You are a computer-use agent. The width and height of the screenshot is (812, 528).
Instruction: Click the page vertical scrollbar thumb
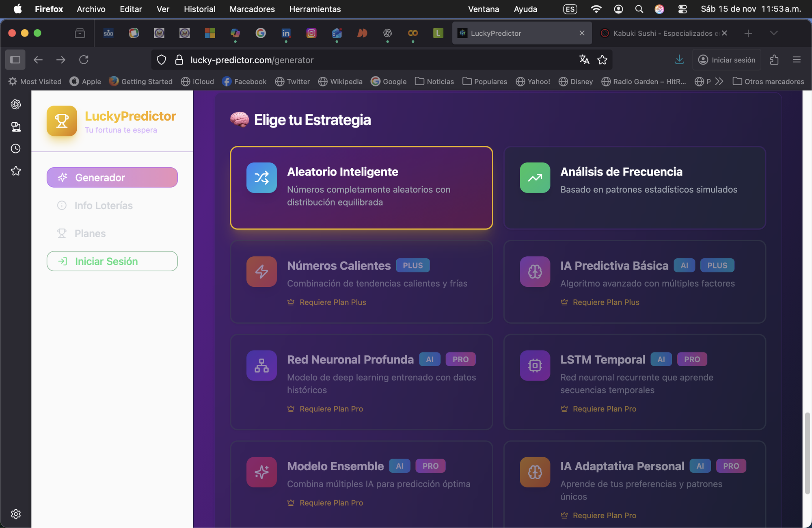(x=807, y=453)
